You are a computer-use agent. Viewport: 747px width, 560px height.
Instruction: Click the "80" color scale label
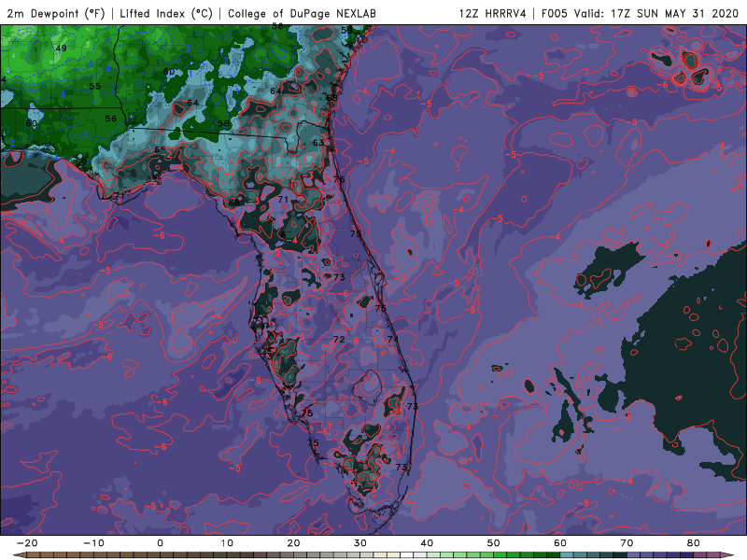pyautogui.click(x=694, y=543)
